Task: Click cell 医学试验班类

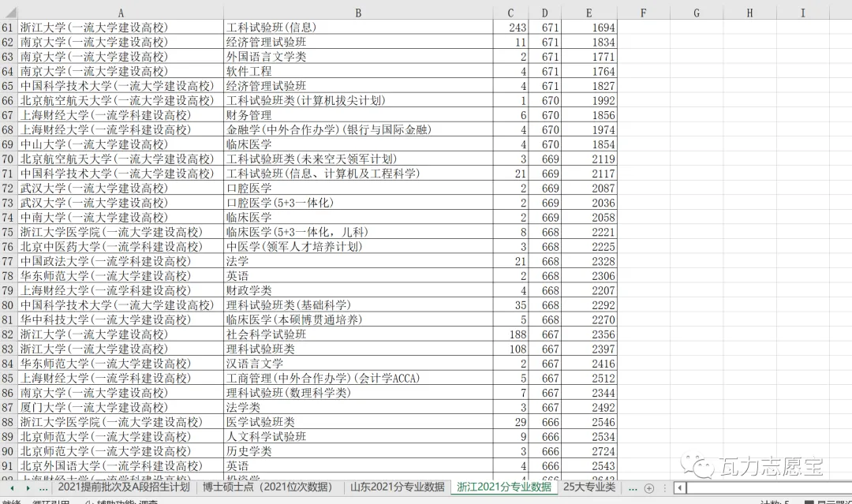Action: pos(358,422)
